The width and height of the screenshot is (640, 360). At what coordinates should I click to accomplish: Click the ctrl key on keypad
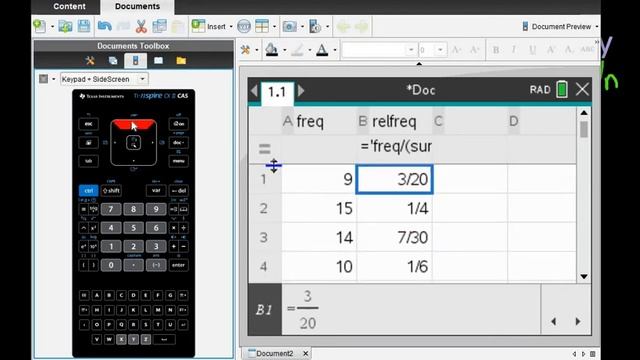(88, 191)
